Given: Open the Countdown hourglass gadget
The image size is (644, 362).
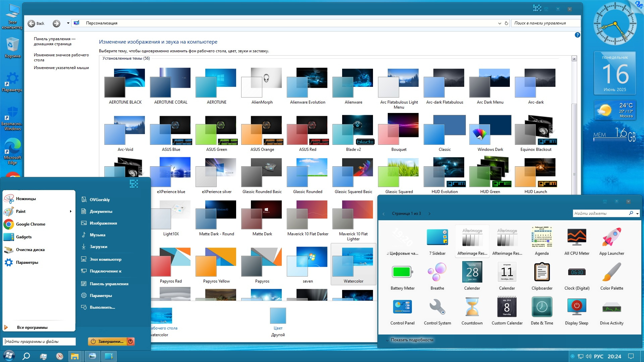Looking at the screenshot, I should click(x=472, y=307).
